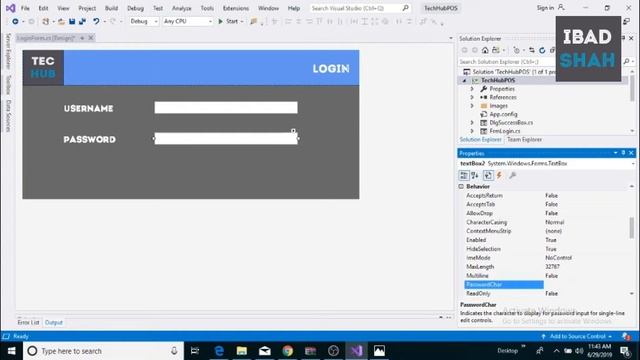Open Microsoft Edge from the taskbar
This screenshot has width=640, height=360.
pyautogui.click(x=219, y=351)
